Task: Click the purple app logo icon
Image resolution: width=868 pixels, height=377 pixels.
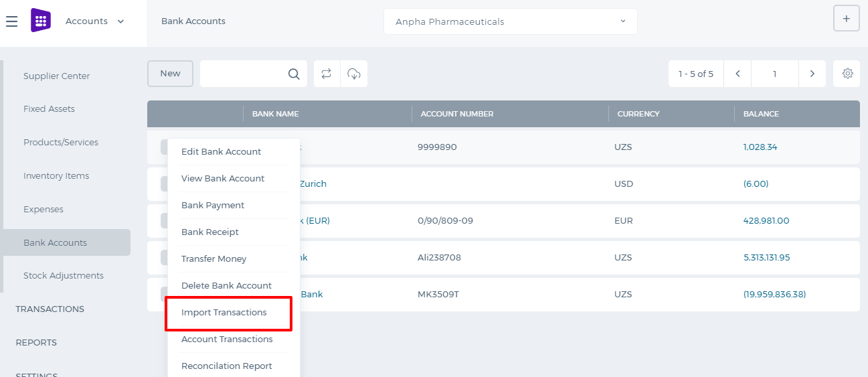Action: click(x=41, y=21)
